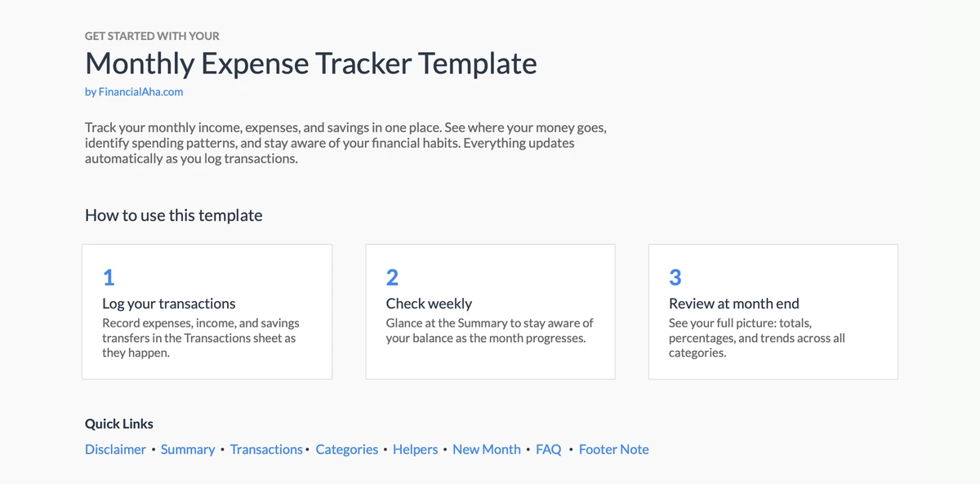The height and width of the screenshot is (484, 980).
Task: Select the "Review at month end" card title
Action: (x=734, y=304)
